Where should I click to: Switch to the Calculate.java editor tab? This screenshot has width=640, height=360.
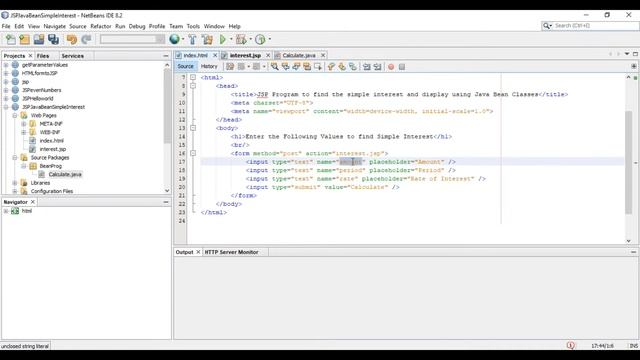coord(299,55)
